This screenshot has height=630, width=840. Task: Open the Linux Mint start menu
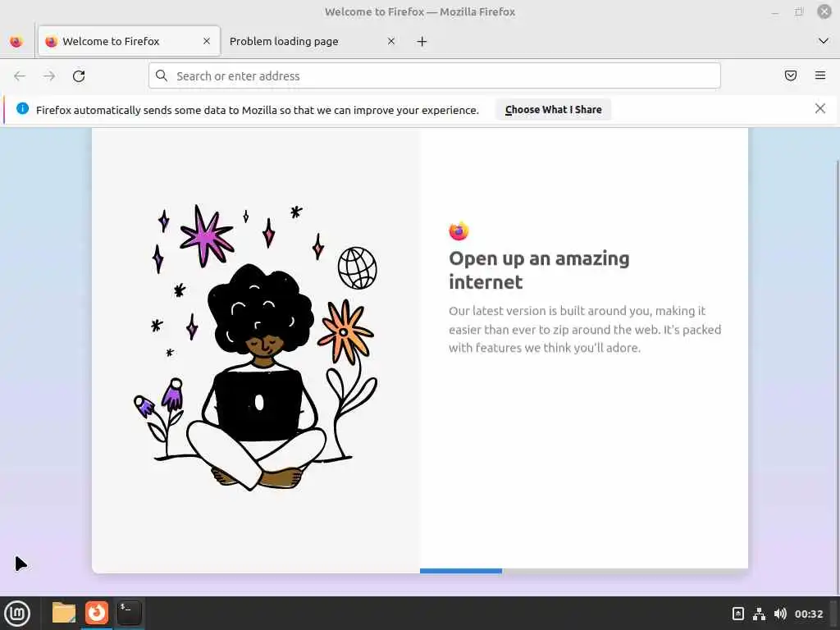[x=17, y=614]
